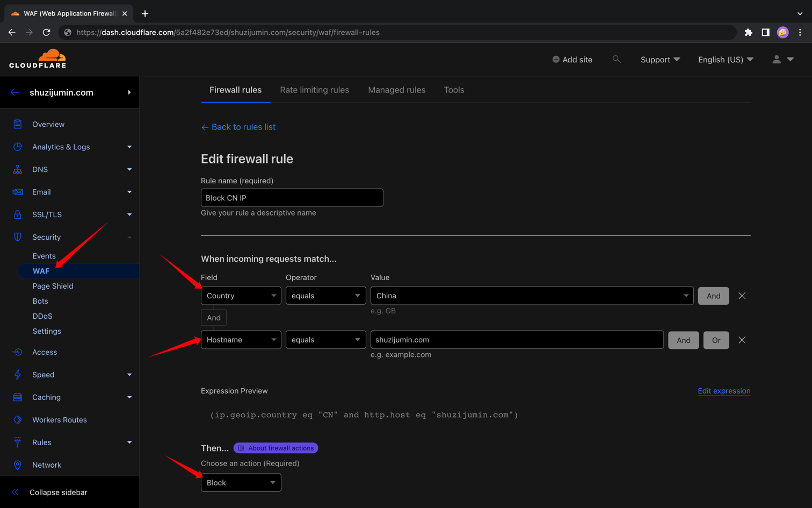Click the Rule name input field
Viewport: 812px width, 508px height.
(292, 198)
